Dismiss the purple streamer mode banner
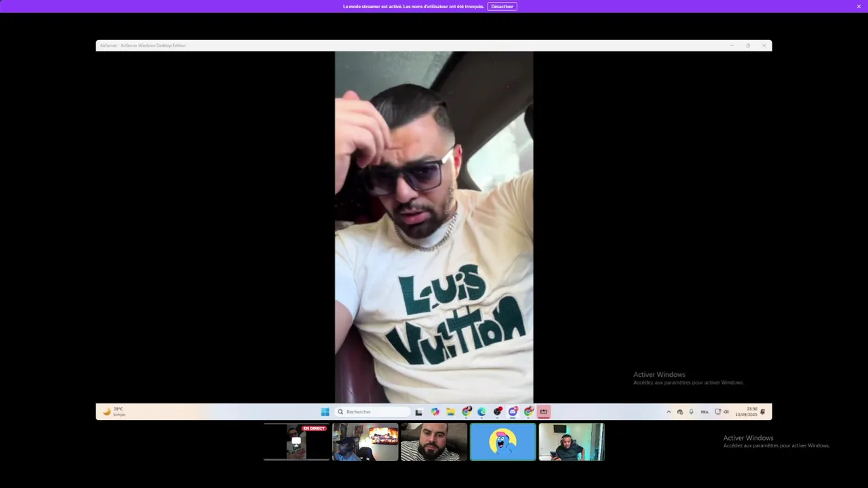Image resolution: width=868 pixels, height=488 pixels. pyautogui.click(x=859, y=6)
